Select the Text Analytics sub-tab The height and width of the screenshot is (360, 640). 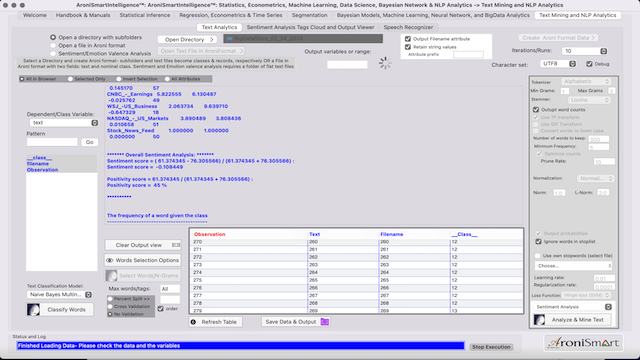pyautogui.click(x=219, y=27)
